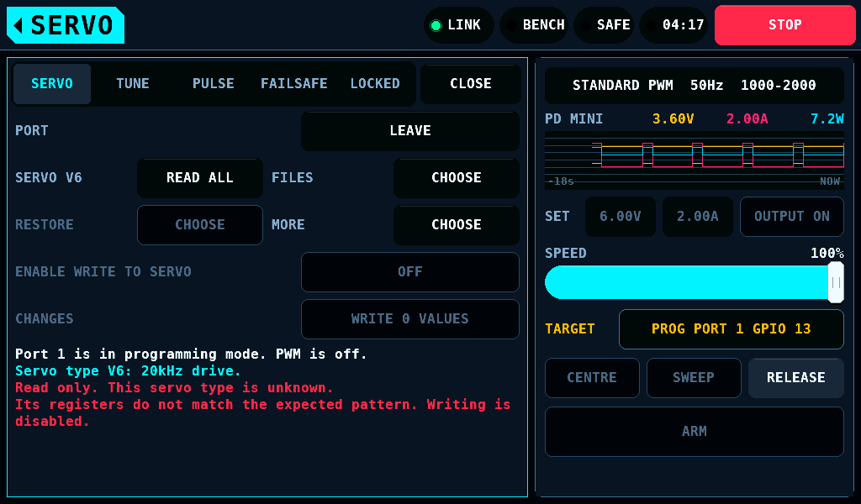Viewport: 861px width, 504px height.
Task: Click the ARM button
Action: [694, 432]
